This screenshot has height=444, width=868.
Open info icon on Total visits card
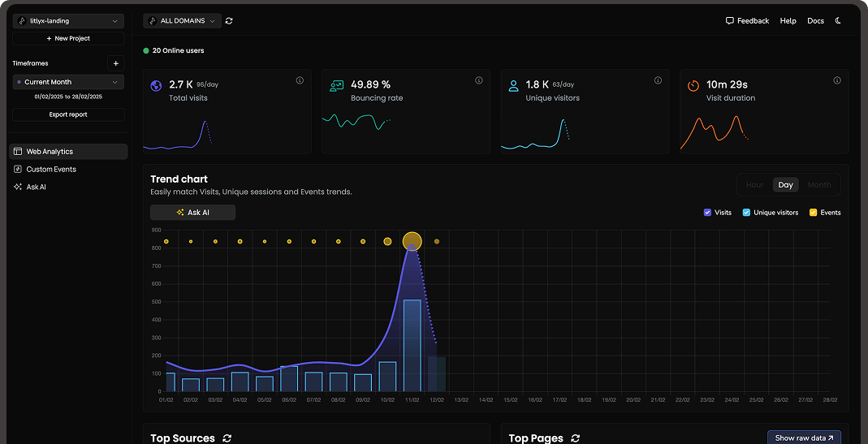tap(300, 80)
